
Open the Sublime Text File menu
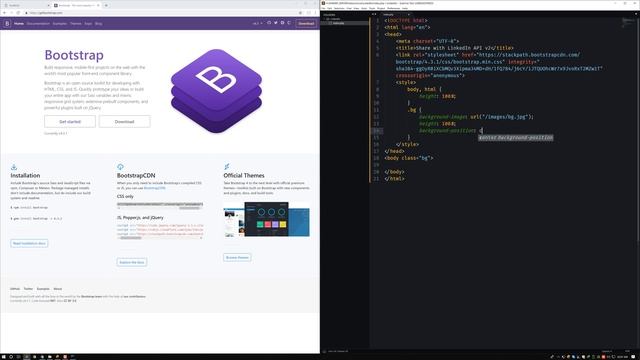323,8
